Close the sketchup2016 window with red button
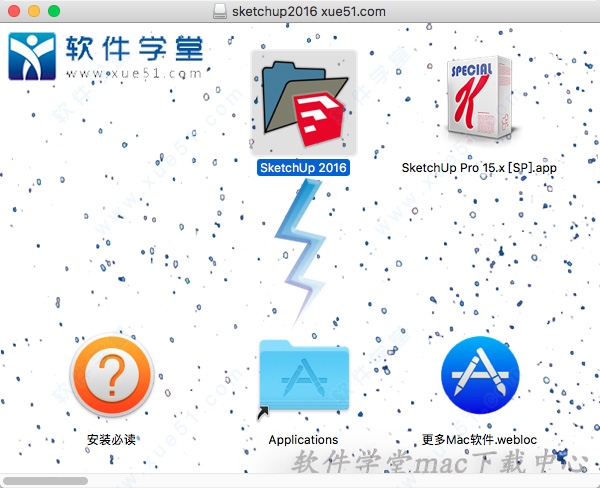 [14, 11]
